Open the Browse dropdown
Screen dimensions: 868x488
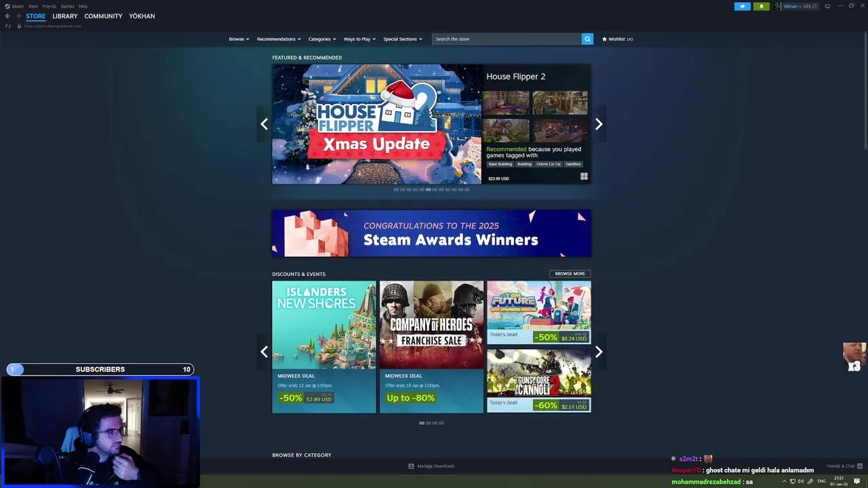point(239,39)
